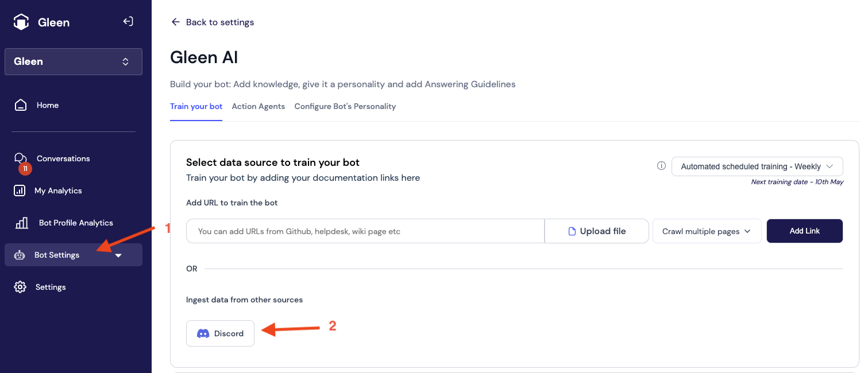The height and width of the screenshot is (373, 868).
Task: Expand Bot Settings submenu arrow
Action: coord(118,255)
